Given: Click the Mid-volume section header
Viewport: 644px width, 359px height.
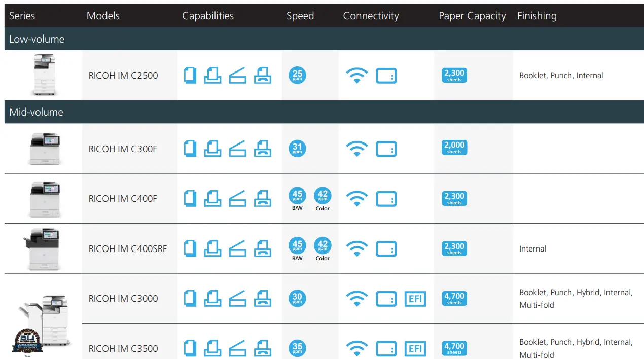Looking at the screenshot, I should tap(36, 112).
